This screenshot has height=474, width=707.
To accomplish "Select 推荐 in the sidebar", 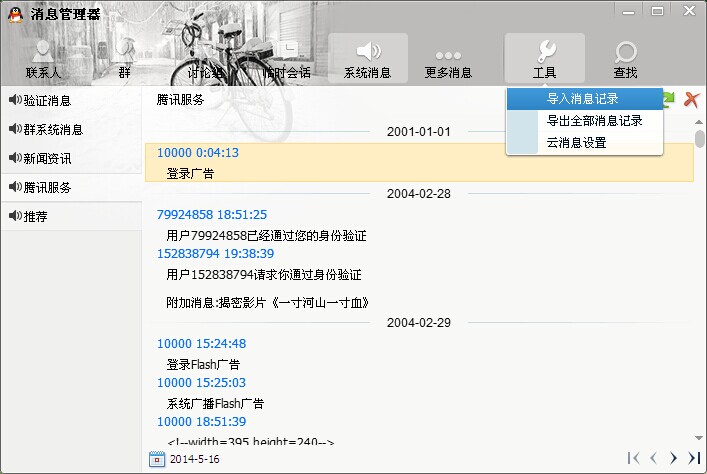I will tap(71, 216).
